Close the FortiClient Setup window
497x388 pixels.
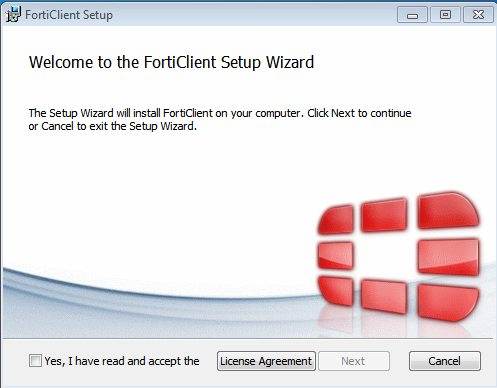click(478, 15)
